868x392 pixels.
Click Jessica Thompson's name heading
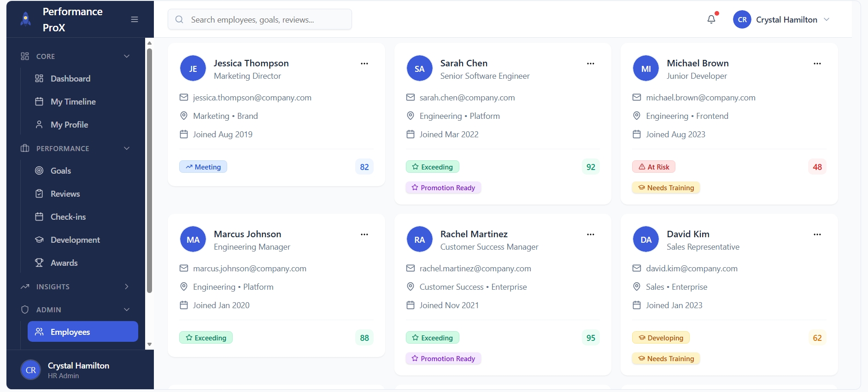tap(251, 63)
